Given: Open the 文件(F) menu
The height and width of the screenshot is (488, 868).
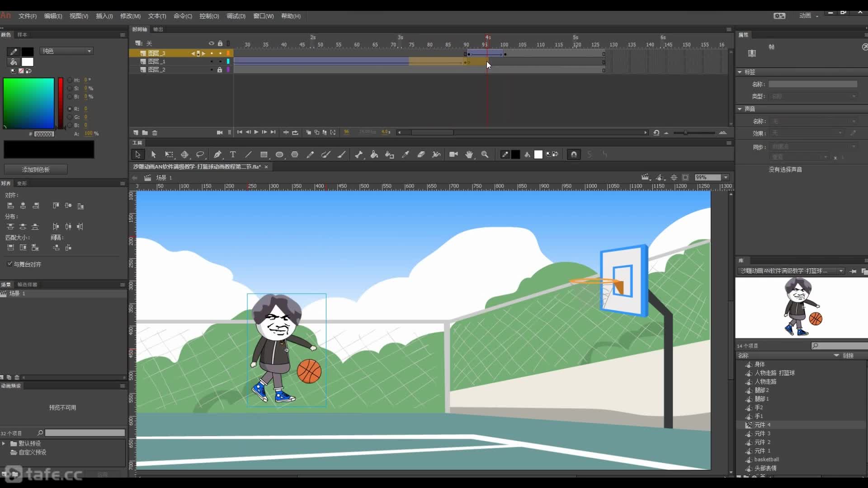Looking at the screenshot, I should 28,16.
